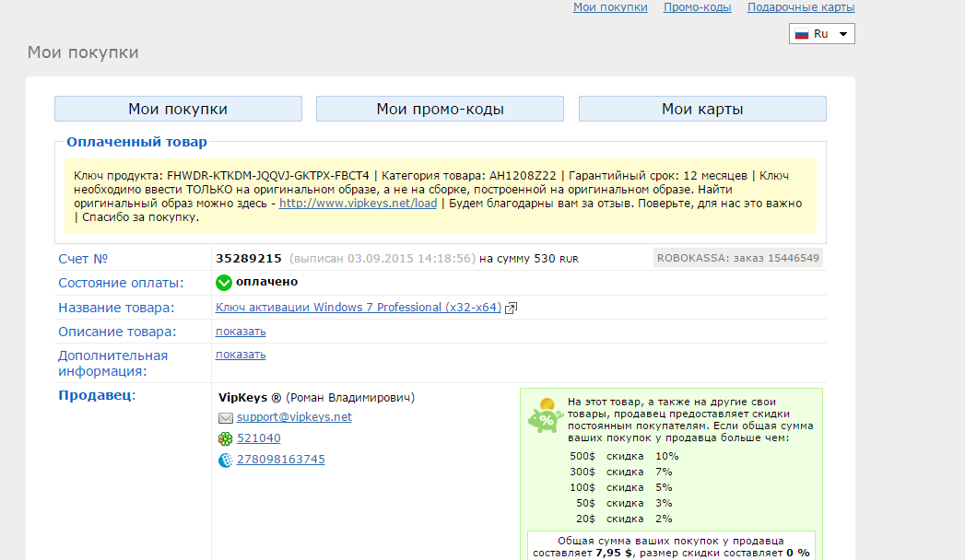Click the piggy bank discount icon
Screen dimensions: 965x560
(546, 416)
